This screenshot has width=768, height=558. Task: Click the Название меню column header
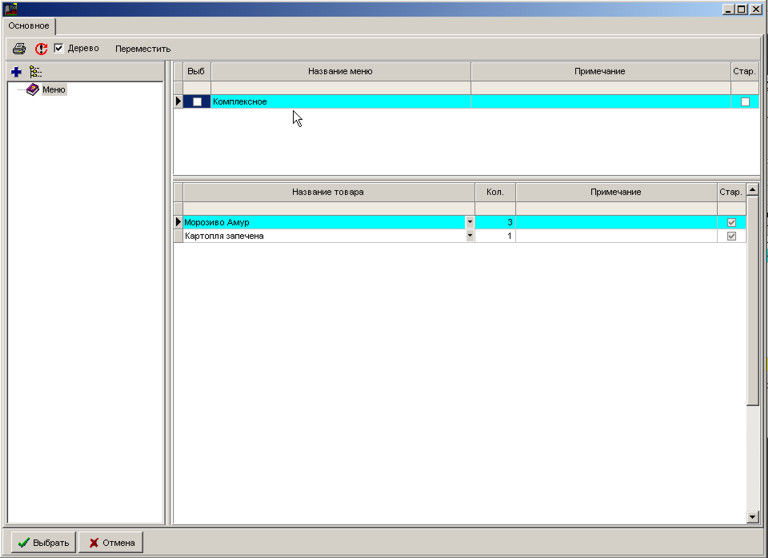click(x=340, y=72)
